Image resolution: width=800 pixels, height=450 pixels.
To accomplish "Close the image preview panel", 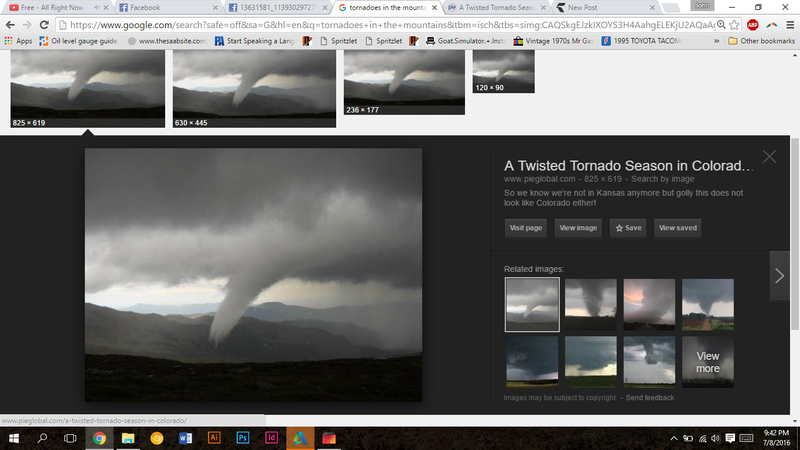I will pyautogui.click(x=769, y=157).
